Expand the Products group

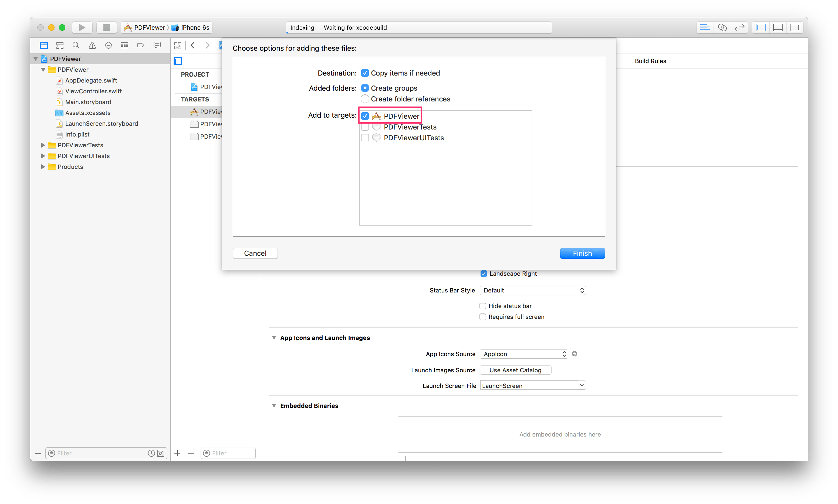coord(43,167)
